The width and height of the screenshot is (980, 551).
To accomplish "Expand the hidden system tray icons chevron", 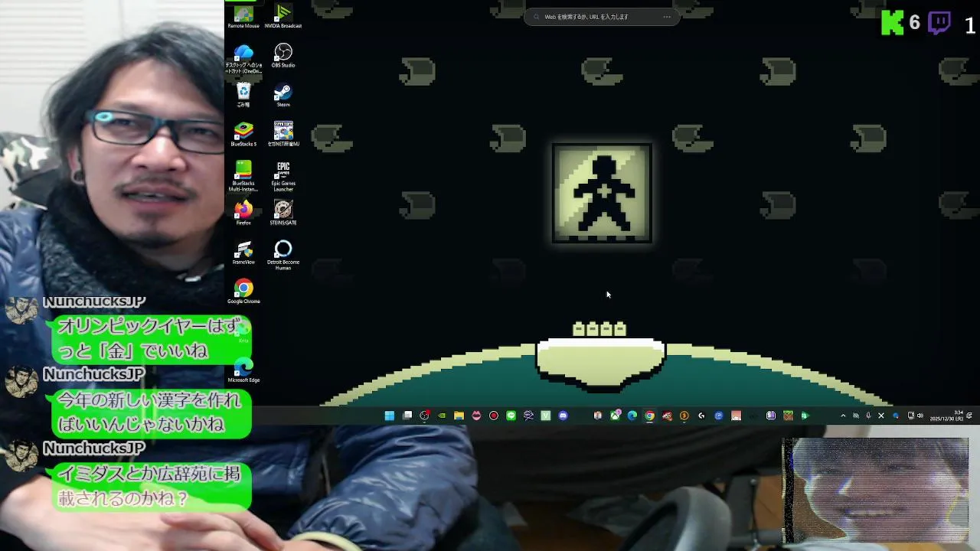I will 843,416.
